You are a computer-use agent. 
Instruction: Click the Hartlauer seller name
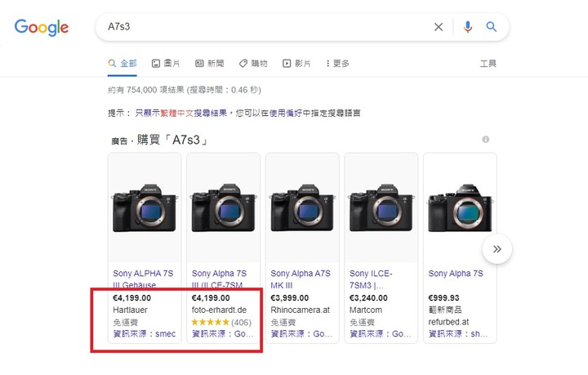(130, 310)
